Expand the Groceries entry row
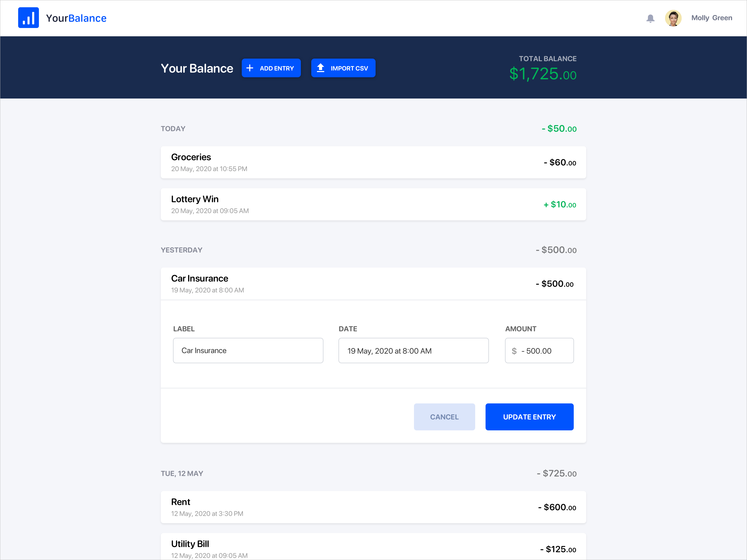This screenshot has height=560, width=747. 373,162
